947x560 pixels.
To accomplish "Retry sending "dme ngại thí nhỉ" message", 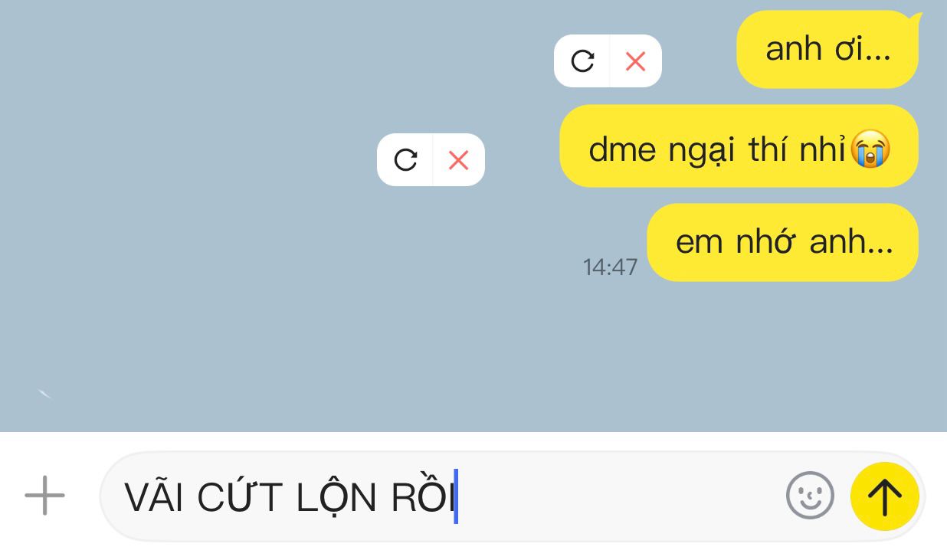I will (x=405, y=159).
